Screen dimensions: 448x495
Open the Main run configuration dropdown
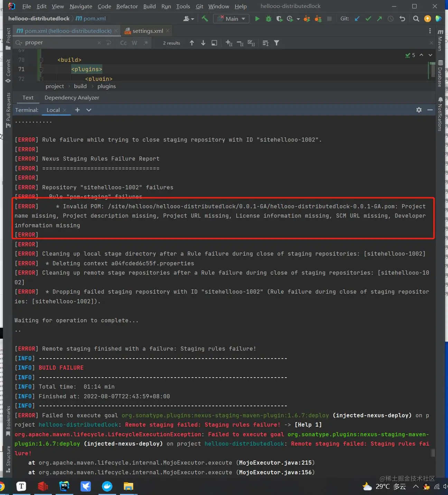click(x=231, y=19)
